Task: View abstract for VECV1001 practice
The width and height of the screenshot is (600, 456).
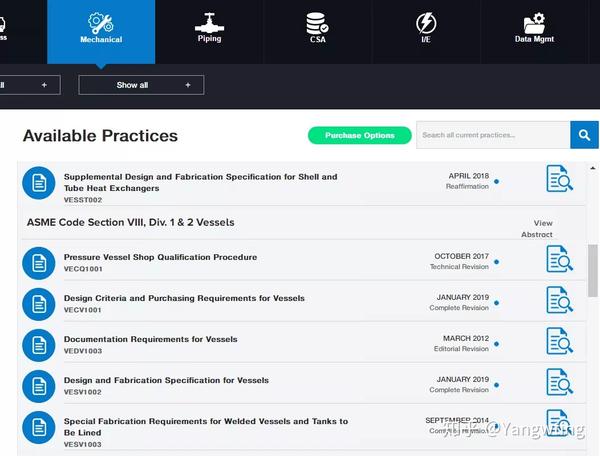Action: pos(559,300)
